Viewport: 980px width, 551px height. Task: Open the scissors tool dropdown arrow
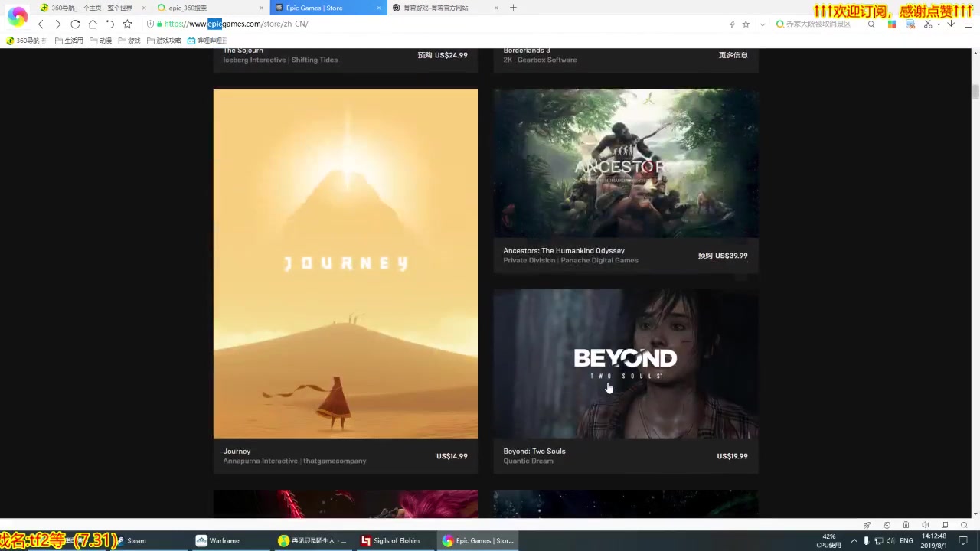pos(939,24)
